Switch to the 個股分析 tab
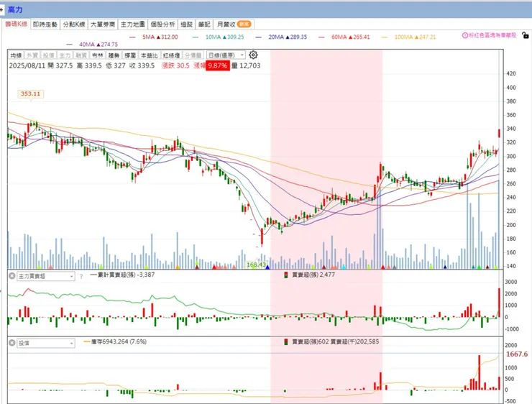532x404 pixels. click(x=163, y=24)
